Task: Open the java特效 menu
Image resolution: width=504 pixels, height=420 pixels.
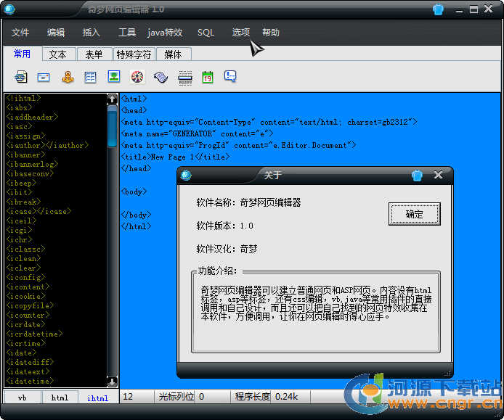Action: 165,33
